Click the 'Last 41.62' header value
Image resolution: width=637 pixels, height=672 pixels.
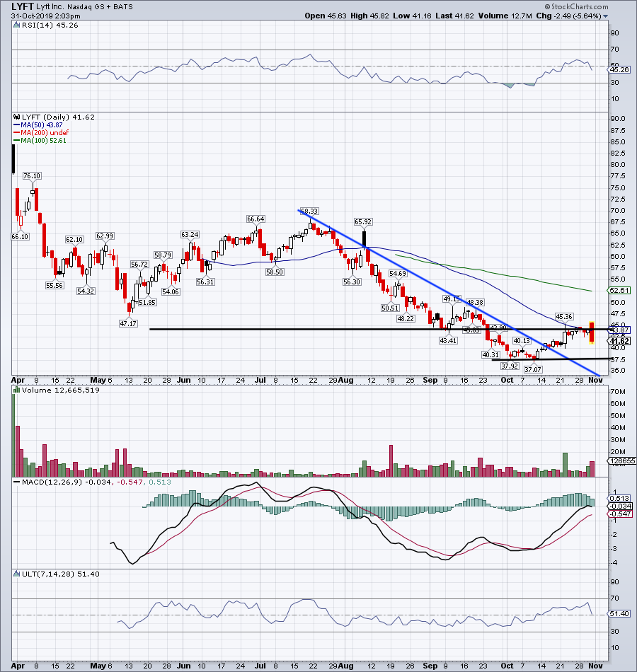pos(454,16)
